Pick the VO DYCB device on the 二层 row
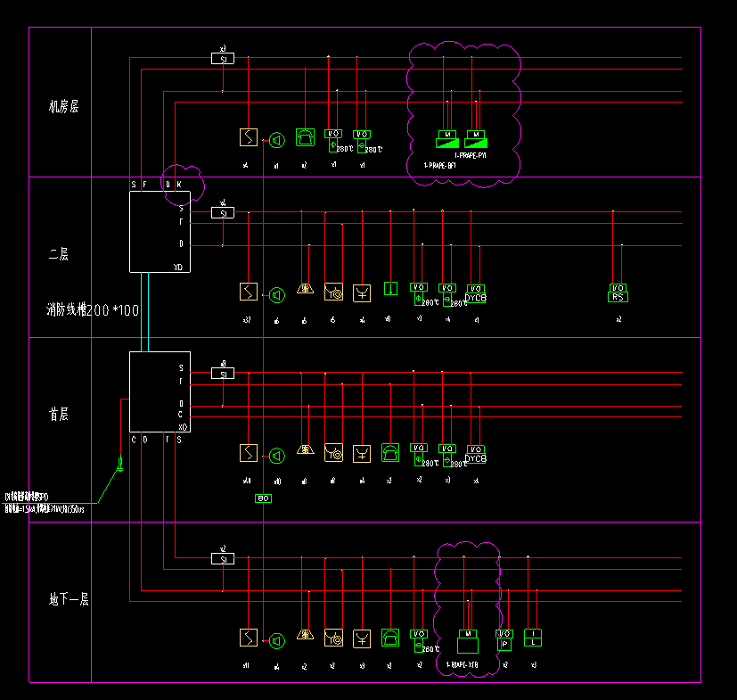Image resolution: width=737 pixels, height=700 pixels. (476, 294)
